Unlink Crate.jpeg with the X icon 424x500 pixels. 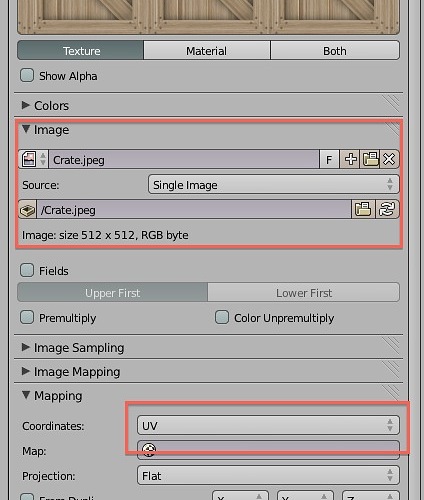(x=389, y=159)
